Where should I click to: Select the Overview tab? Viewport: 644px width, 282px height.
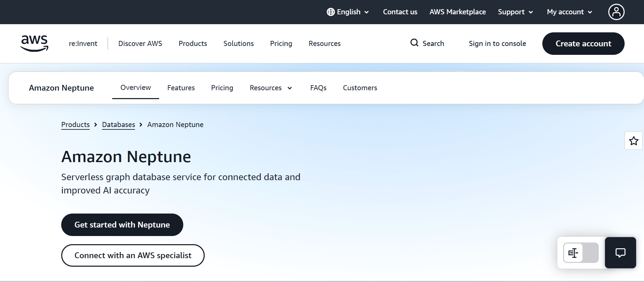(136, 88)
